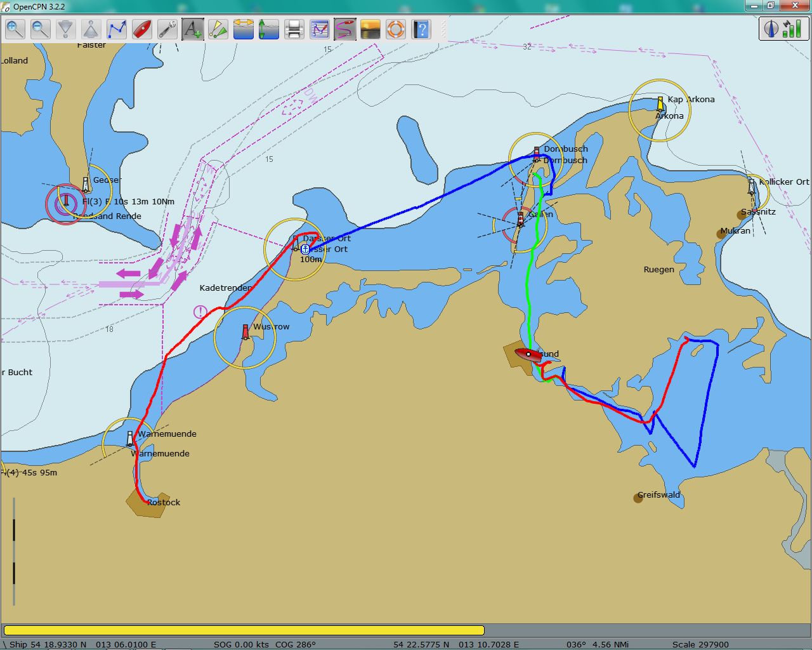The height and width of the screenshot is (650, 812).
Task: Show tidal currents with yellow arrow icon
Action: point(244,29)
